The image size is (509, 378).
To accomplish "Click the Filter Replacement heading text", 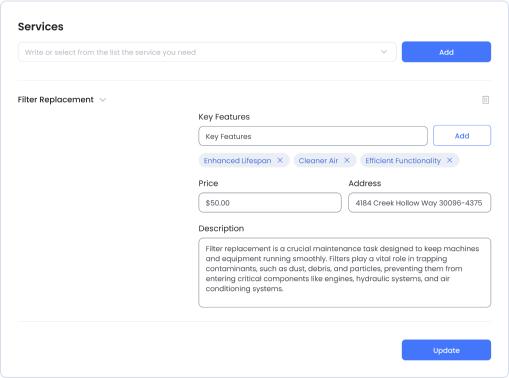I will [56, 100].
